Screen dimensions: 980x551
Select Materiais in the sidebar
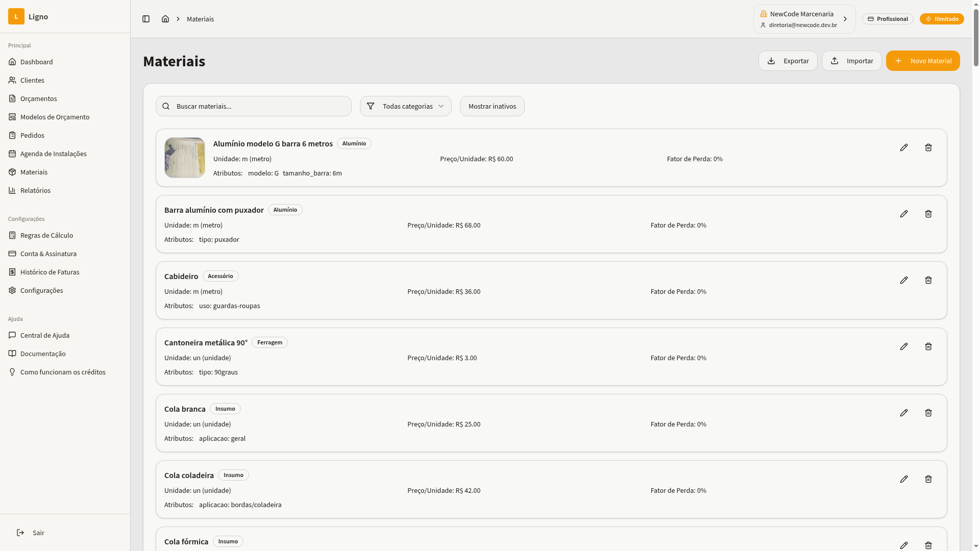click(x=65, y=172)
